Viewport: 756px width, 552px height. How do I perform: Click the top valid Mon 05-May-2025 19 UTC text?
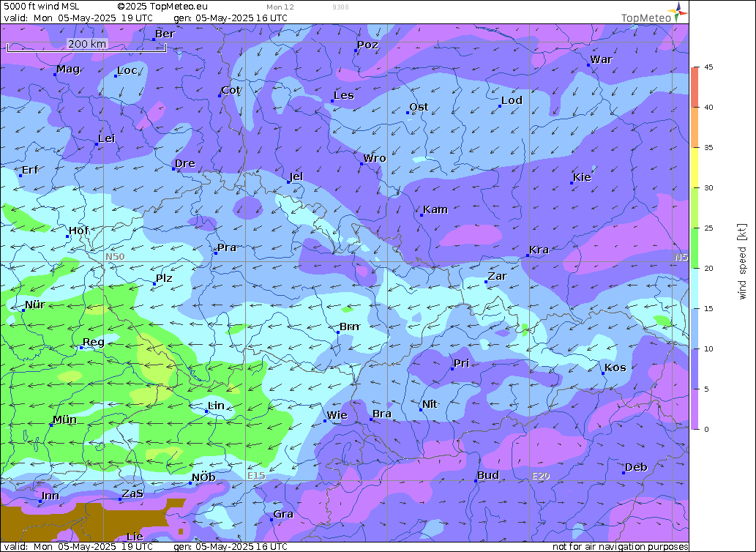click(x=78, y=18)
